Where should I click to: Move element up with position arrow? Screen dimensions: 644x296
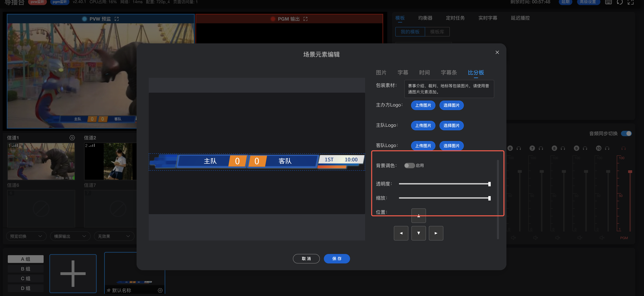pos(419,216)
